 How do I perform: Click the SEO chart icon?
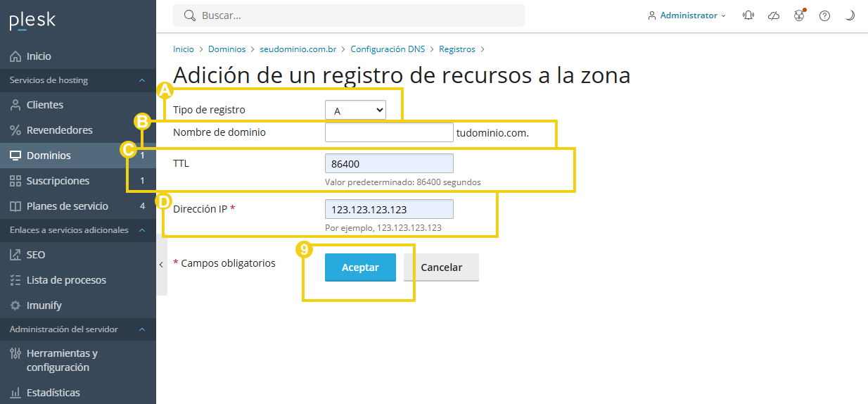(15, 255)
